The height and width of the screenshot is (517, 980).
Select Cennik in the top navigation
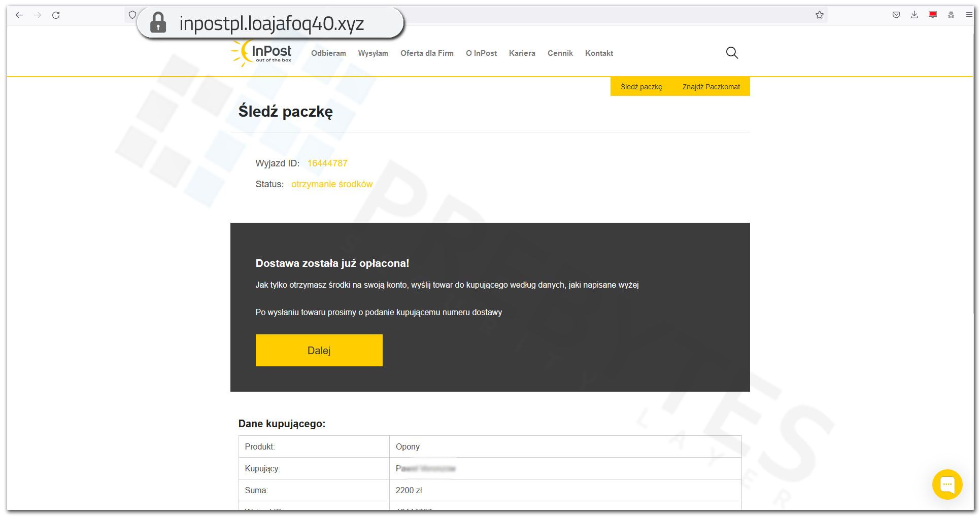[x=560, y=53]
